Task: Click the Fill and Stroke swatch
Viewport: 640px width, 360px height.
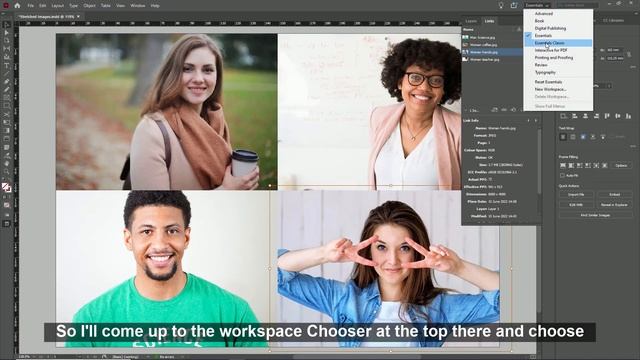Action: tap(7, 187)
